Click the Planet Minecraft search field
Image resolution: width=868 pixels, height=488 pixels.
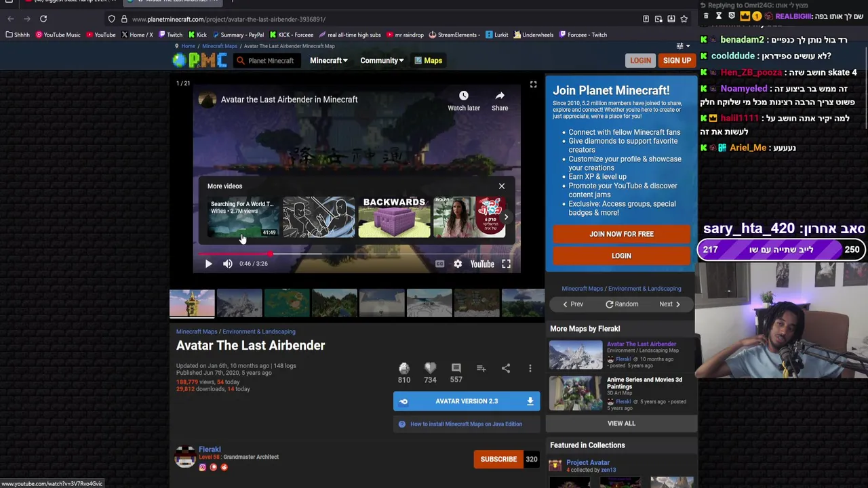266,61
